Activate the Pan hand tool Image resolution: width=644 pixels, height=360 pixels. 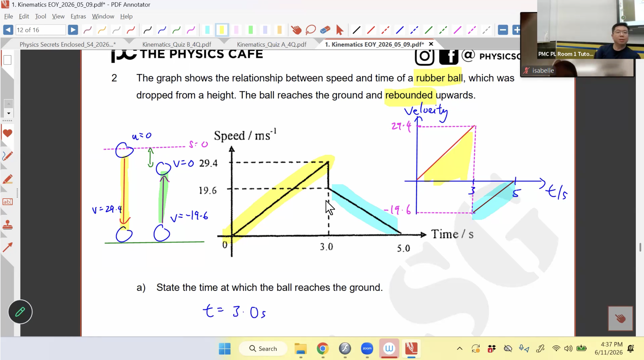click(296, 30)
